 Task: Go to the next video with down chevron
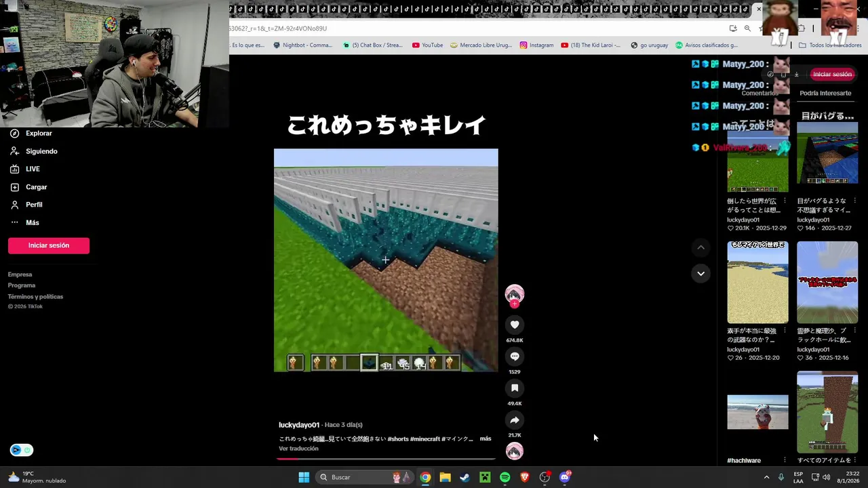click(x=701, y=273)
